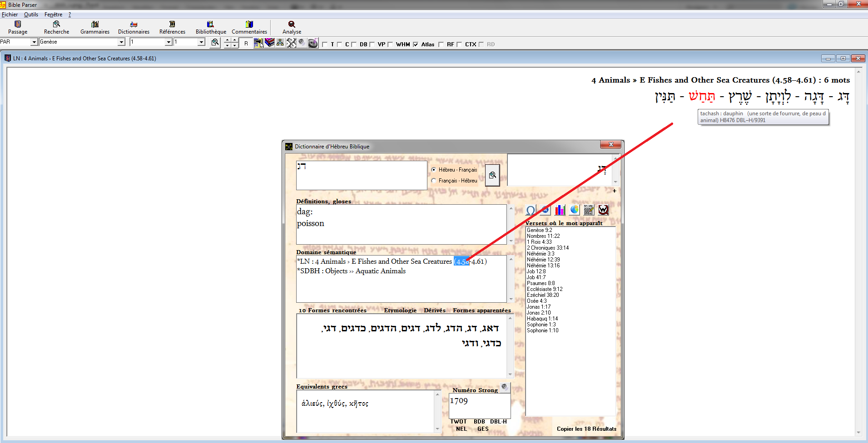The width and height of the screenshot is (868, 443).
Task: Uncheck the Atlas checkbox
Action: pos(416,44)
